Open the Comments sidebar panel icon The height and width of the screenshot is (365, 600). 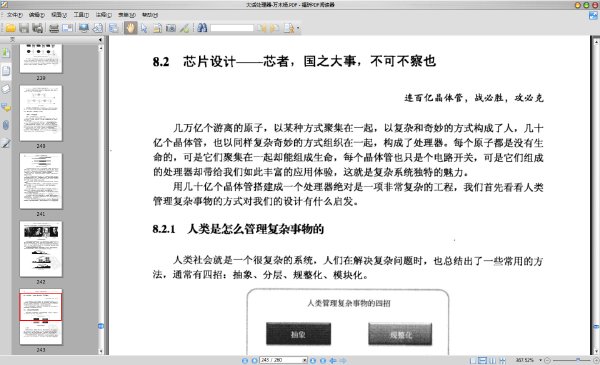click(6, 108)
